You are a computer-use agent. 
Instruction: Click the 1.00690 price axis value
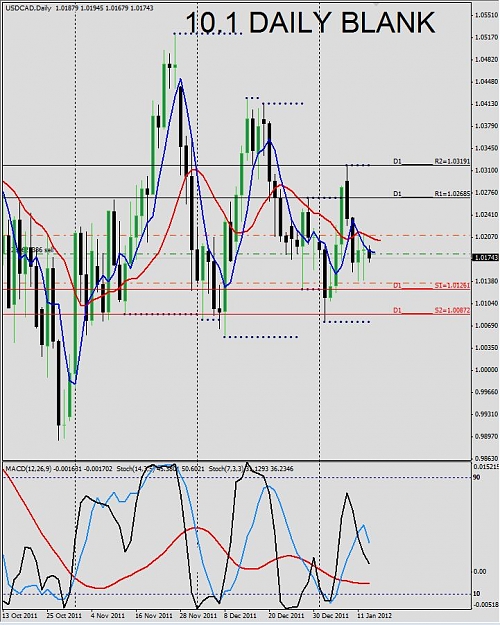(x=486, y=326)
